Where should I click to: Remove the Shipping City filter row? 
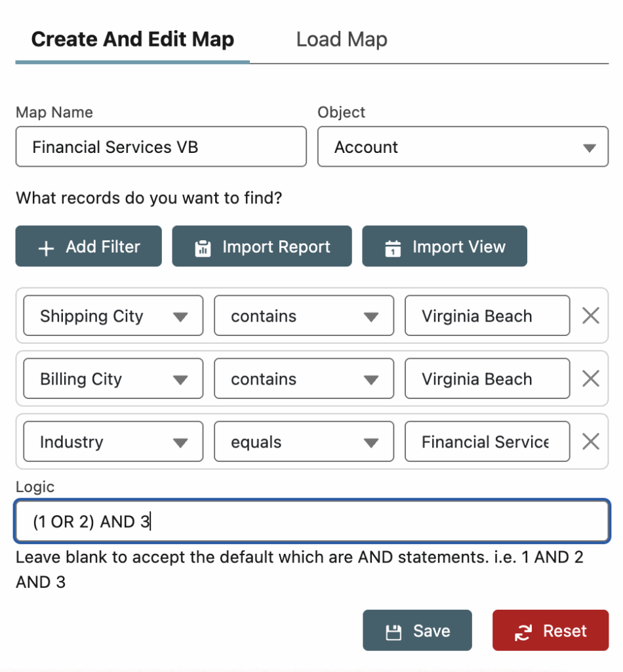coord(591,316)
